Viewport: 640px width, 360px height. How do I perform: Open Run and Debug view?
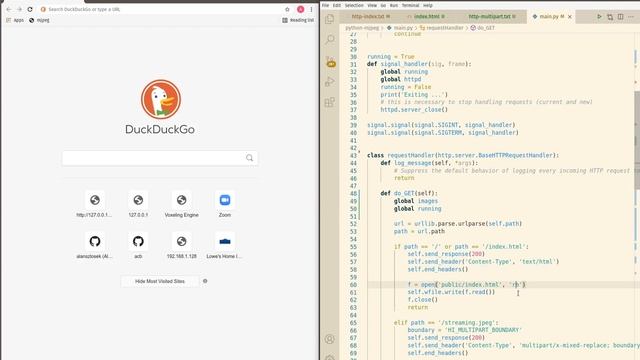[x=330, y=81]
